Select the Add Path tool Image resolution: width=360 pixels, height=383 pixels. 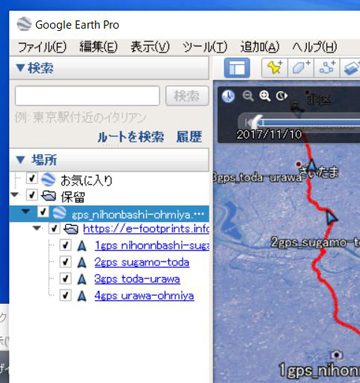[x=326, y=68]
